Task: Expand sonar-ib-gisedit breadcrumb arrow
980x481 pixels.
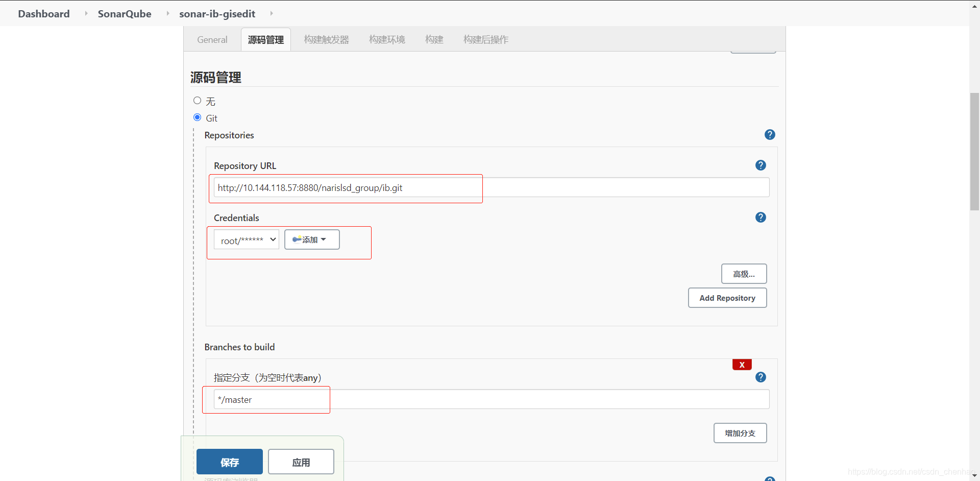Action: click(271, 13)
